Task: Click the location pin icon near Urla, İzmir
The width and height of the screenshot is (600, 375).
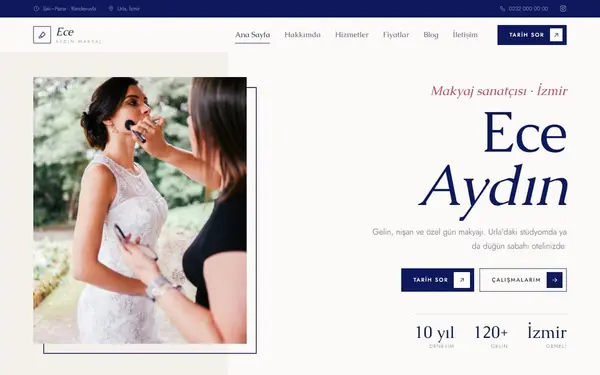Action: [111, 8]
